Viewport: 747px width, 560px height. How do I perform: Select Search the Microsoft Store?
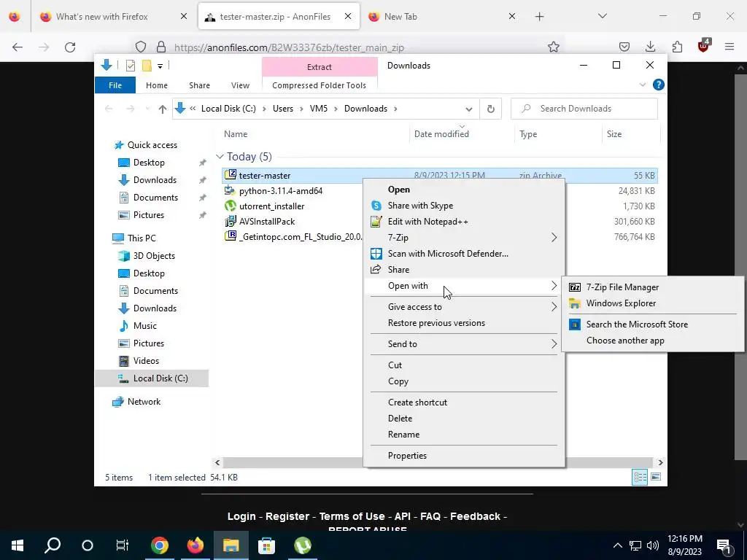click(x=653, y=324)
